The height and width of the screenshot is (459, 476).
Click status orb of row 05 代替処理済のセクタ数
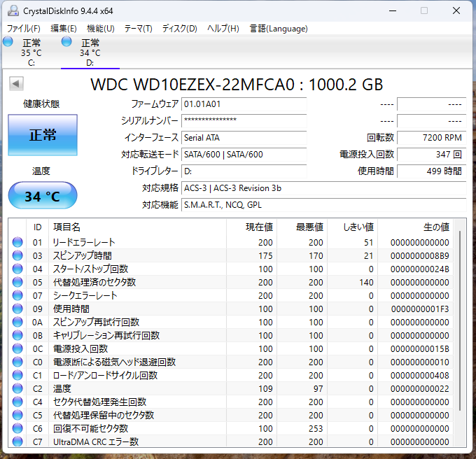17,282
